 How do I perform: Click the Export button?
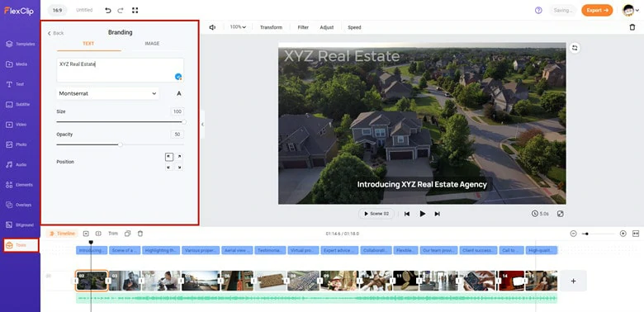pyautogui.click(x=597, y=10)
